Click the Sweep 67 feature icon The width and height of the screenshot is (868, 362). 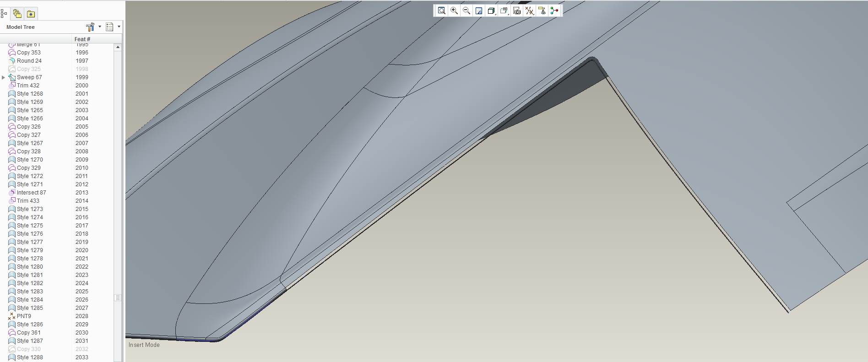pos(12,77)
